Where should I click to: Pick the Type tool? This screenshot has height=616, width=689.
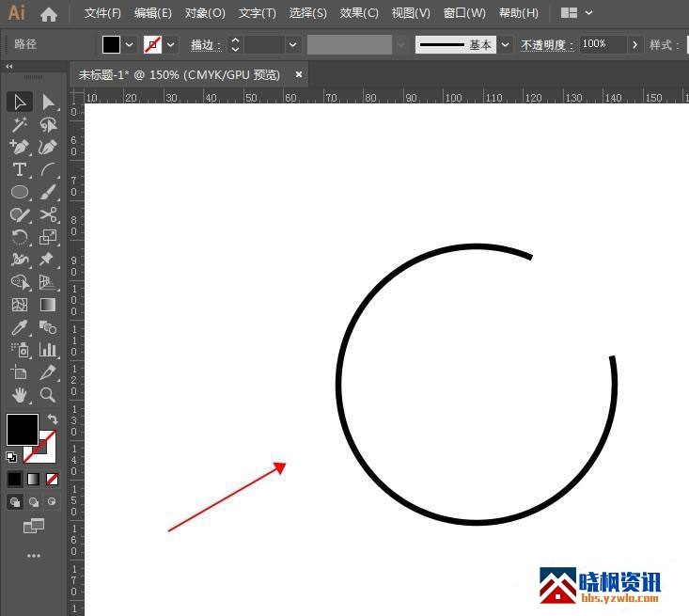19,169
